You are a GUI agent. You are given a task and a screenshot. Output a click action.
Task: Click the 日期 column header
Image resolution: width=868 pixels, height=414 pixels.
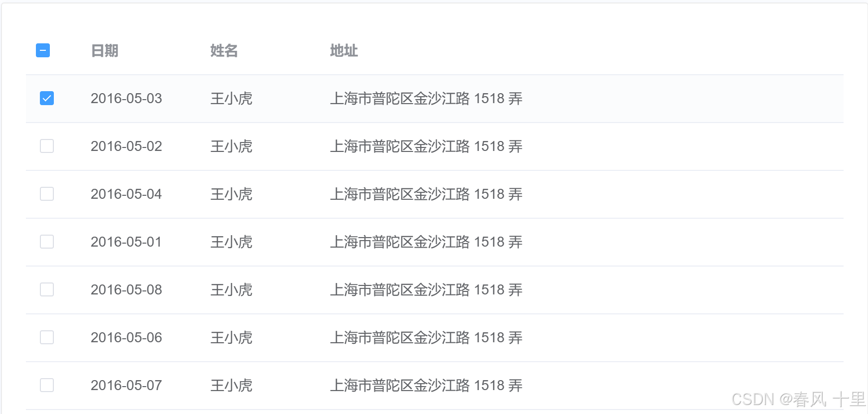pyautogui.click(x=104, y=50)
